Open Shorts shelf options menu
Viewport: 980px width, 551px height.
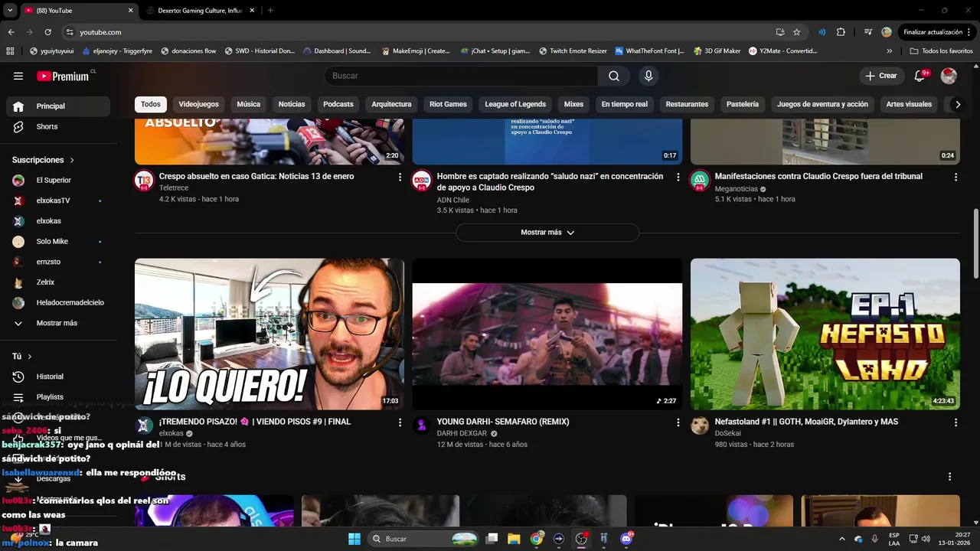pyautogui.click(x=949, y=477)
